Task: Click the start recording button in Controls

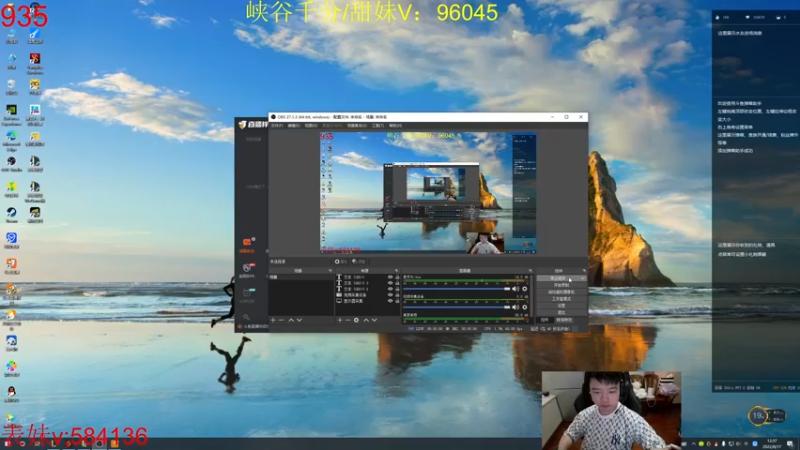Action: pyautogui.click(x=561, y=285)
